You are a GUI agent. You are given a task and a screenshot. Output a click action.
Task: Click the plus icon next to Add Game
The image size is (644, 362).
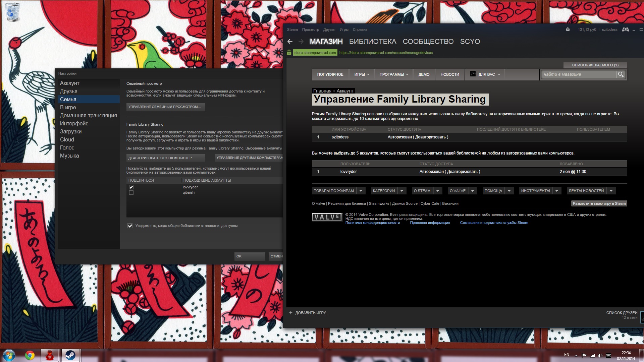pyautogui.click(x=291, y=313)
